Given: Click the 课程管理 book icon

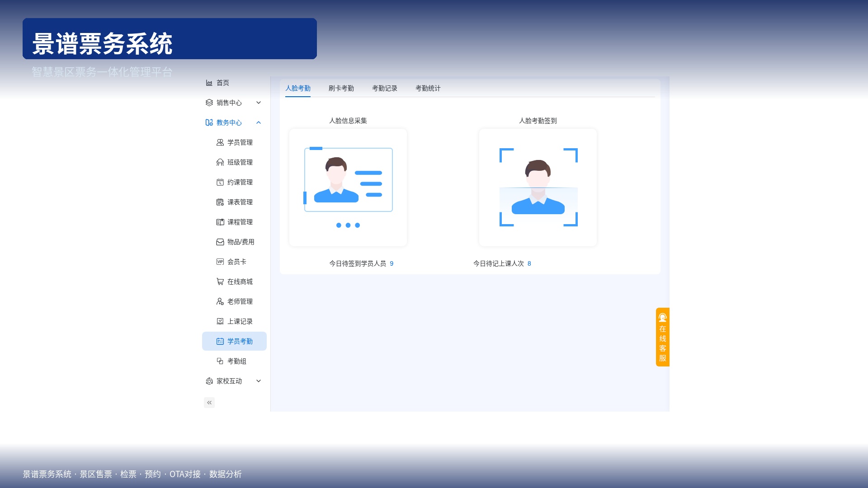Looking at the screenshot, I should [220, 222].
